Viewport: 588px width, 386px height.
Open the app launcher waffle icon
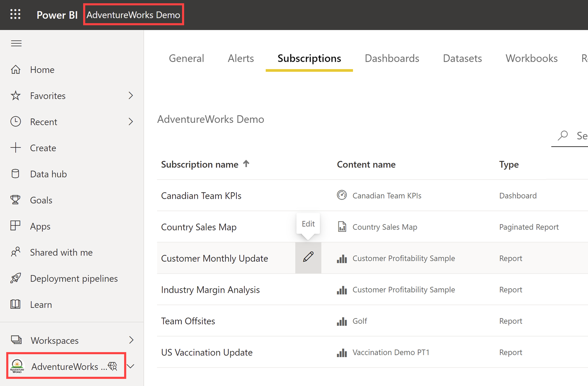point(15,14)
